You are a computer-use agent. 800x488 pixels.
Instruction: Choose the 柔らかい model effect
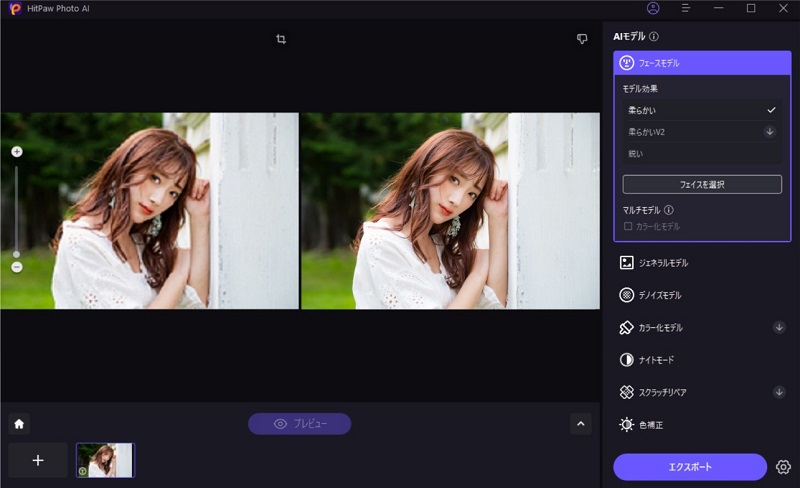click(702, 110)
